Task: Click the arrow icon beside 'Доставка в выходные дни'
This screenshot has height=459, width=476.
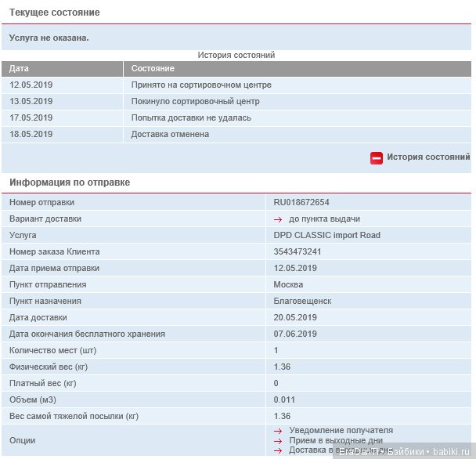Action: click(x=278, y=450)
